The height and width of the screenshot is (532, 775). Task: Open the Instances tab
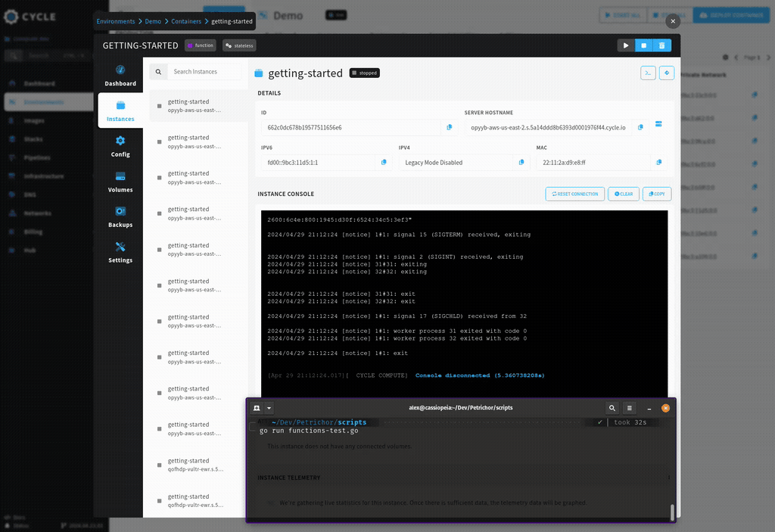coord(120,111)
